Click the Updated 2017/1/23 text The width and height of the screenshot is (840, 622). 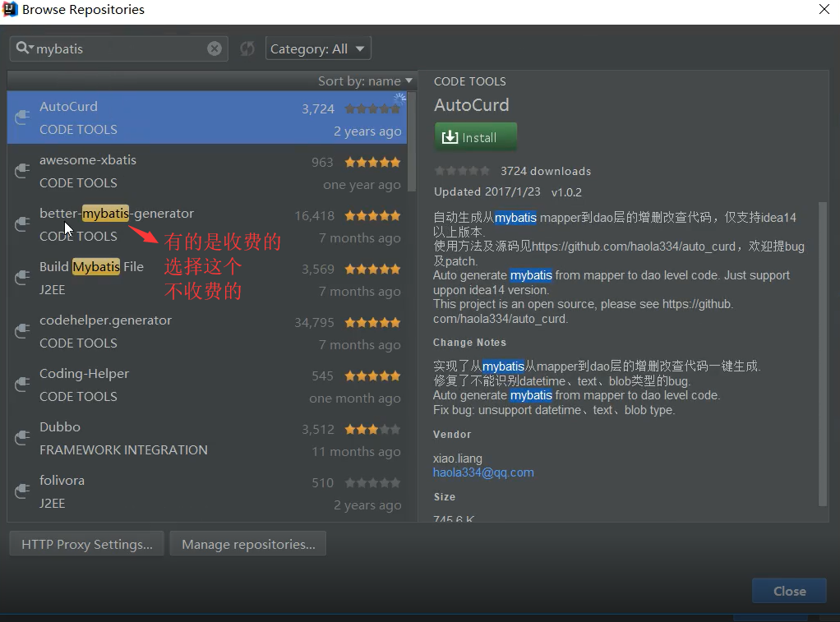[x=487, y=191]
